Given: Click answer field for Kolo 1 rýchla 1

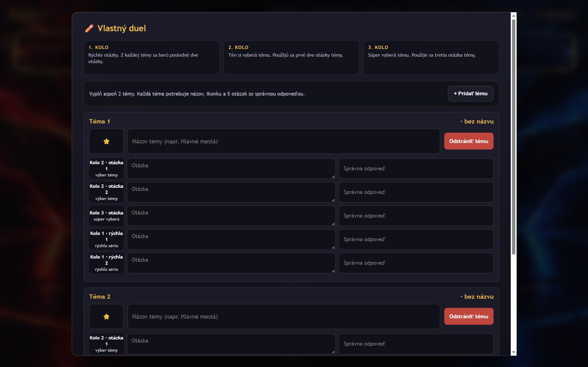Looking at the screenshot, I should click(x=416, y=239).
